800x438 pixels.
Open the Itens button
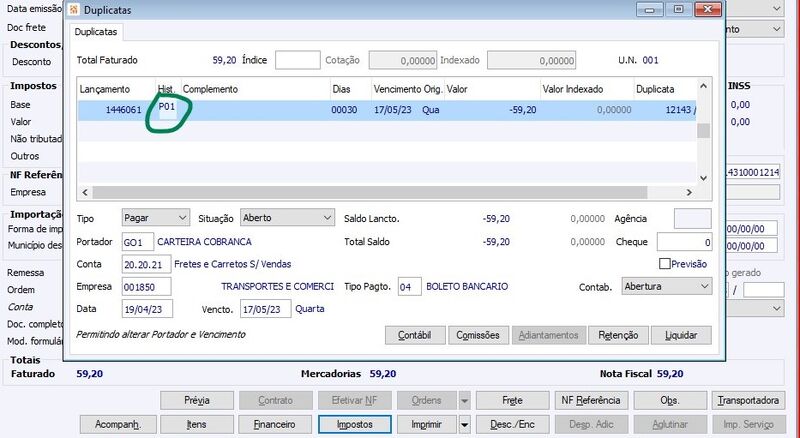pos(197,425)
